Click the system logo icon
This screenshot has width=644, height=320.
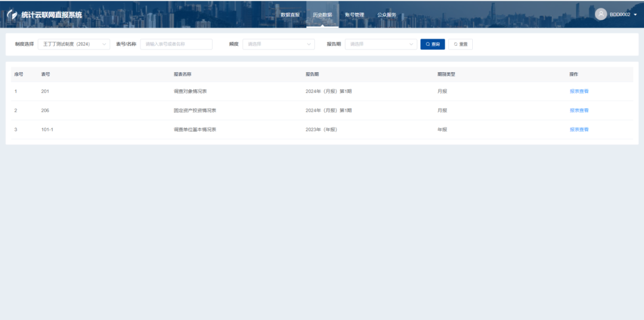12,14
